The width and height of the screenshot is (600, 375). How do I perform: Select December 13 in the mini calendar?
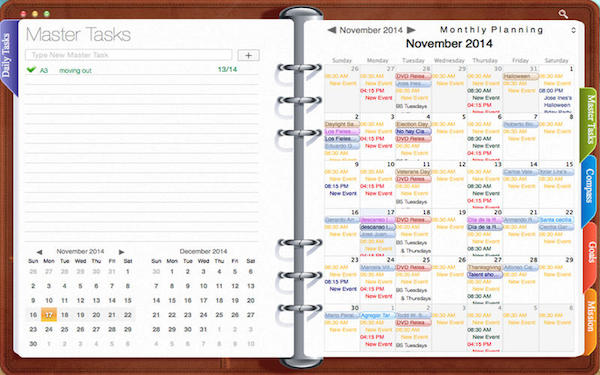[251, 286]
